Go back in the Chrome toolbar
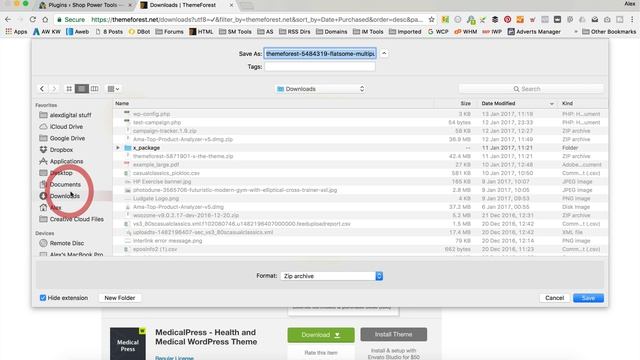The width and height of the screenshot is (640, 360). tap(8, 19)
